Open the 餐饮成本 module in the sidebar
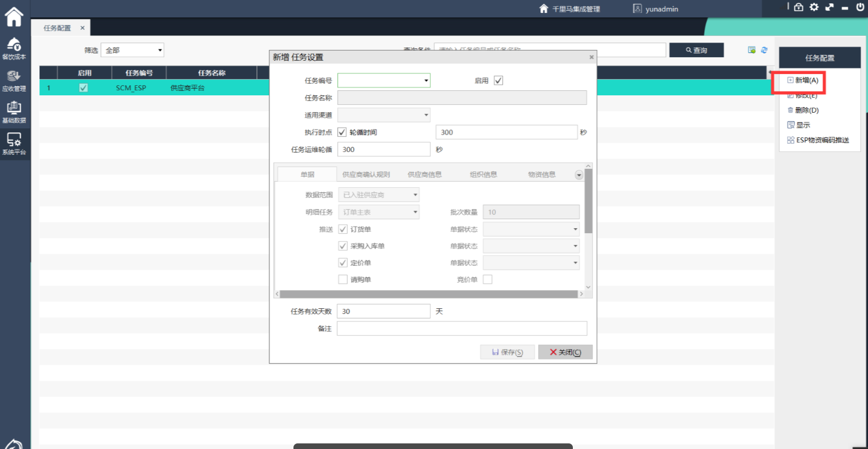Image resolution: width=868 pixels, height=449 pixels. [x=14, y=48]
